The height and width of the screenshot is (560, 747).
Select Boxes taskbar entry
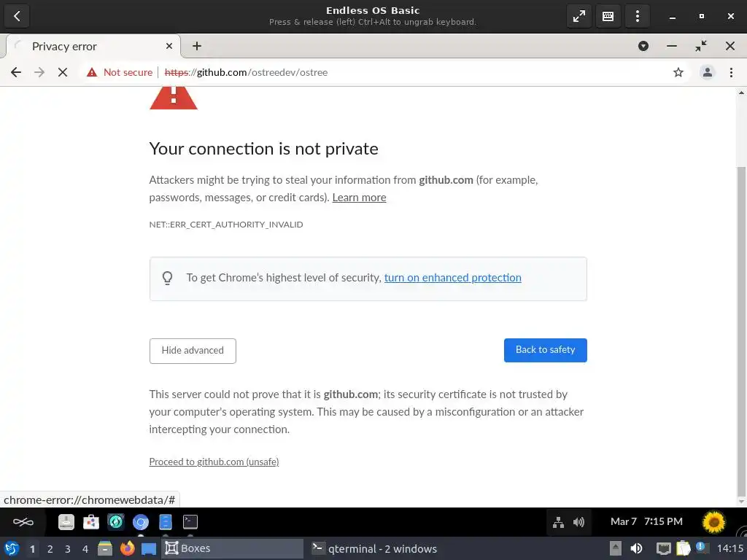[233, 548]
